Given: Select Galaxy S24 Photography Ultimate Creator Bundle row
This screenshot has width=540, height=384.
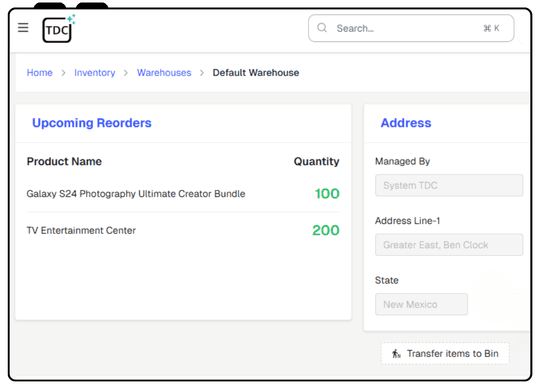Looking at the screenshot, I should [x=183, y=194].
